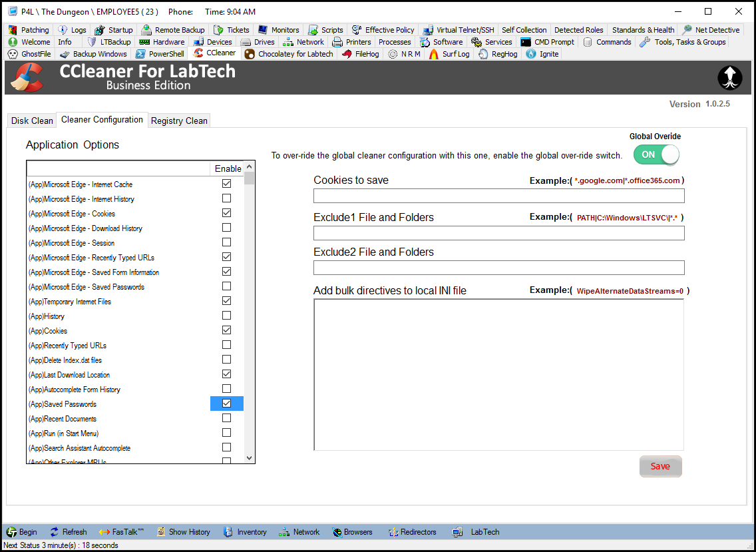Select the Cleaner Configuration tab

pyautogui.click(x=102, y=120)
